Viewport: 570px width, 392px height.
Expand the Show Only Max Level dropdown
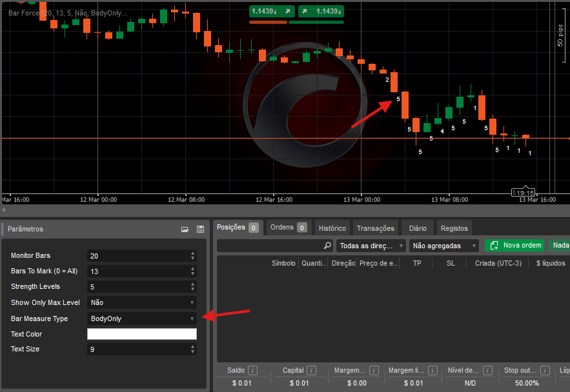[x=141, y=302]
